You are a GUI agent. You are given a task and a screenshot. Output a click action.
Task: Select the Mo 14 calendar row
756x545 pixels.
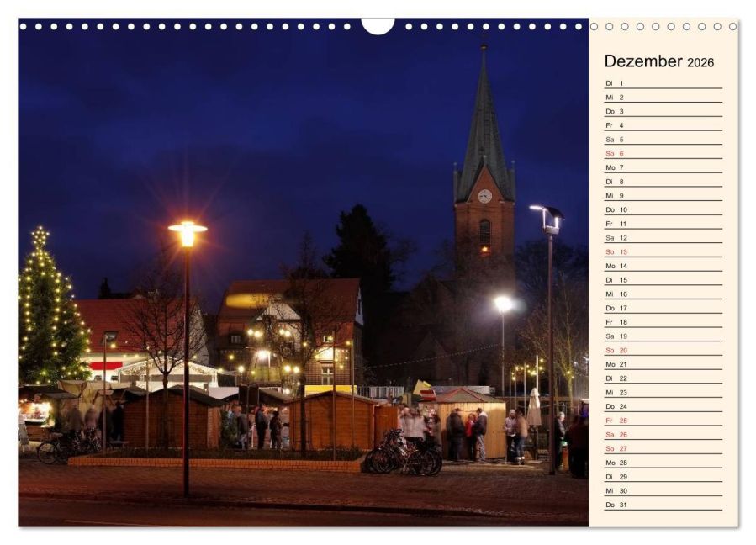coord(663,266)
